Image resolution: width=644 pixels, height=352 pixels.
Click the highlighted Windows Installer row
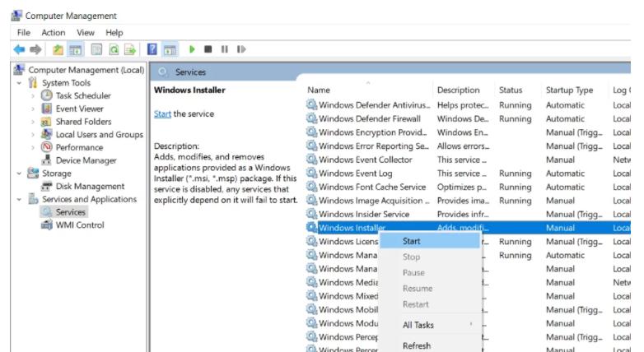(x=469, y=228)
